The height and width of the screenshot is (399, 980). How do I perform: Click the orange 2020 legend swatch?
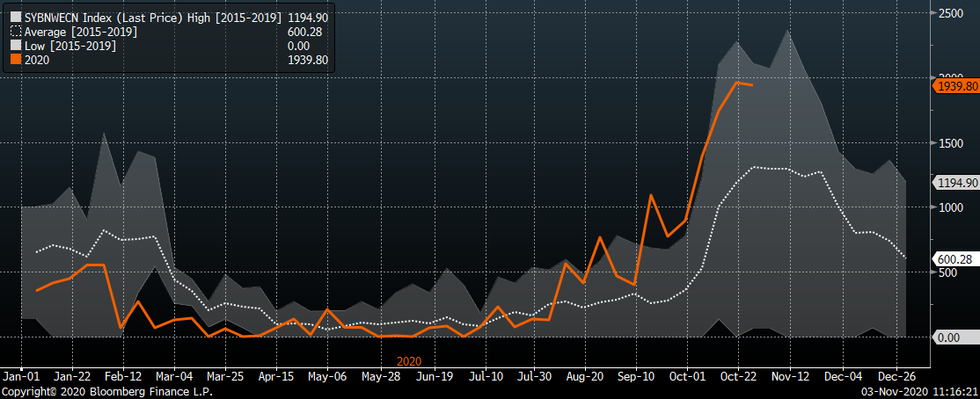point(15,60)
